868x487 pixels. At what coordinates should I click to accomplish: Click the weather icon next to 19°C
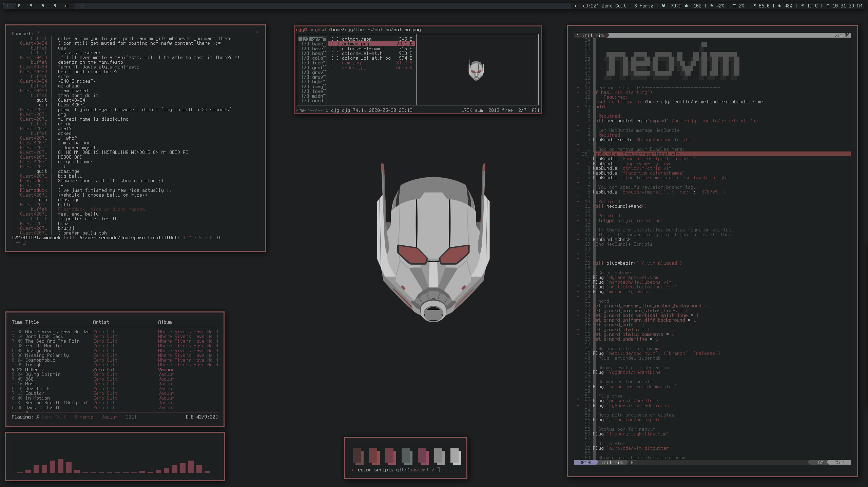803,6
